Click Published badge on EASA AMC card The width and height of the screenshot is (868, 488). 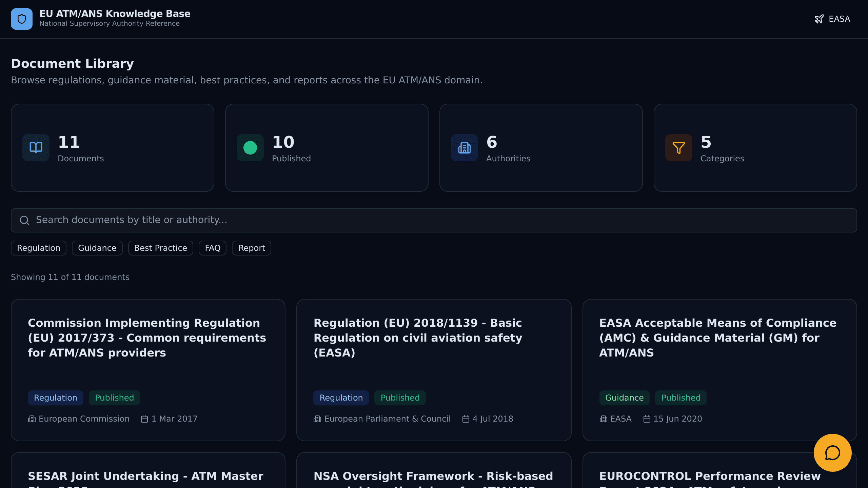[681, 398]
